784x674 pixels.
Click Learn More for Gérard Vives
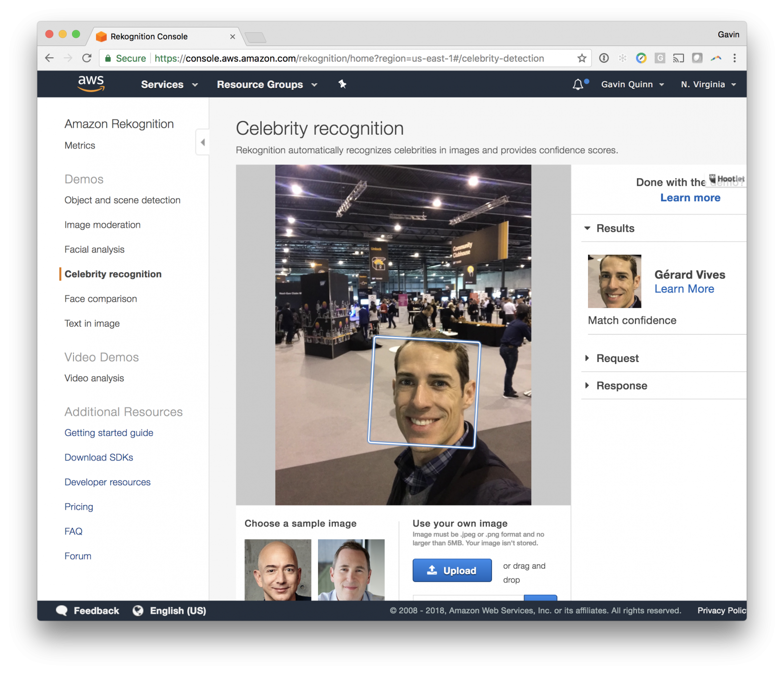coord(685,289)
